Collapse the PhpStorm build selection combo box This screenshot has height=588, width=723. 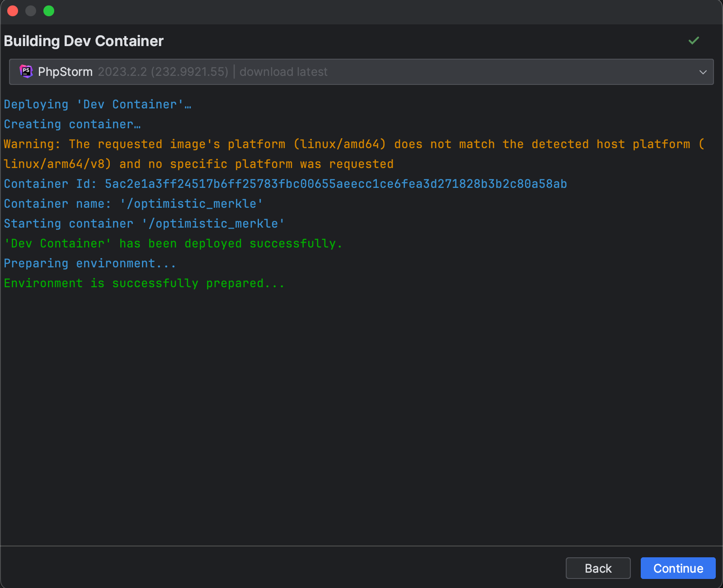(x=703, y=71)
